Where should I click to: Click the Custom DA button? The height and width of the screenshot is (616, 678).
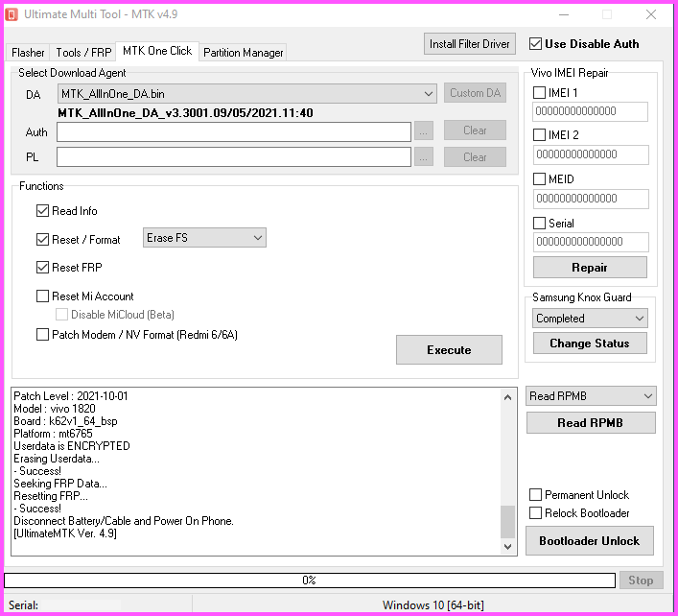tap(475, 93)
